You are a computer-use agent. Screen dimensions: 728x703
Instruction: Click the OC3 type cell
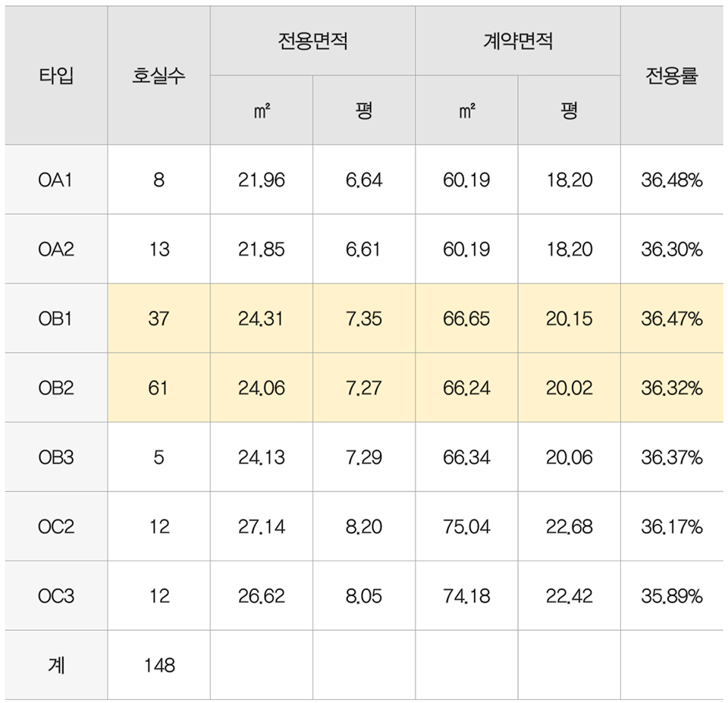pos(56,596)
